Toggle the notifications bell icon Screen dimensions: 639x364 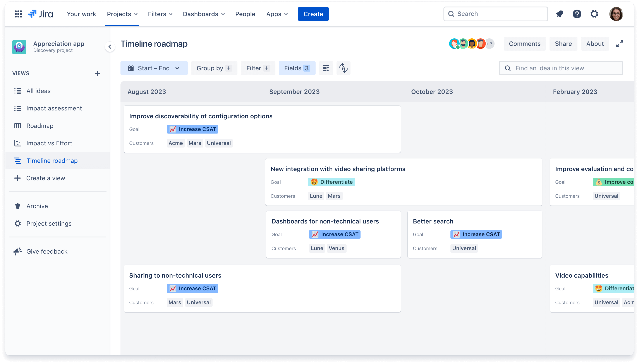point(560,14)
